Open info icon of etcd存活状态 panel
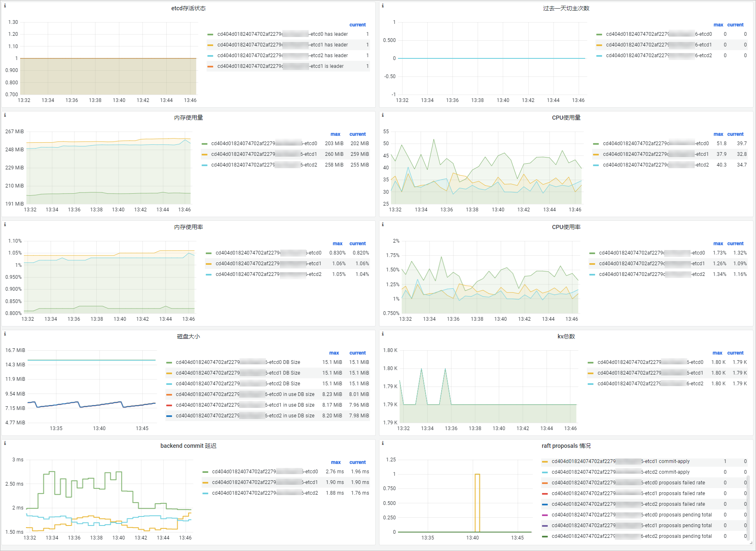 pyautogui.click(x=5, y=6)
